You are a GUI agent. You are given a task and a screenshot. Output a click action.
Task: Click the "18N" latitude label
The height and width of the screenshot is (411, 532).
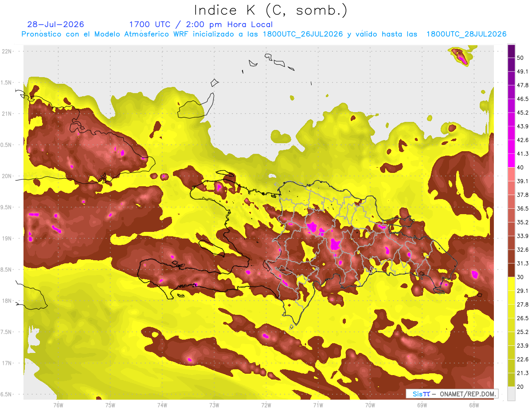pos(7,301)
